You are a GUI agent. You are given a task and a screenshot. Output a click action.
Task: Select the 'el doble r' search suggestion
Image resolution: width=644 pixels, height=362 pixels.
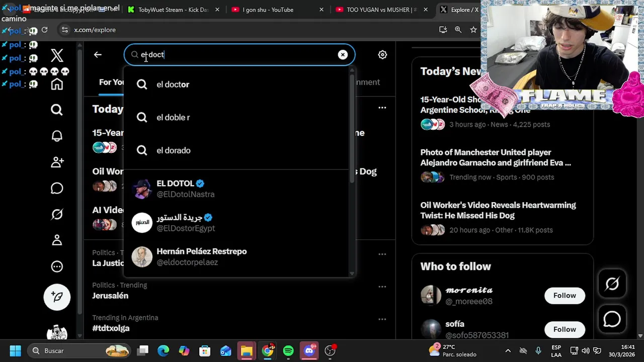237,117
